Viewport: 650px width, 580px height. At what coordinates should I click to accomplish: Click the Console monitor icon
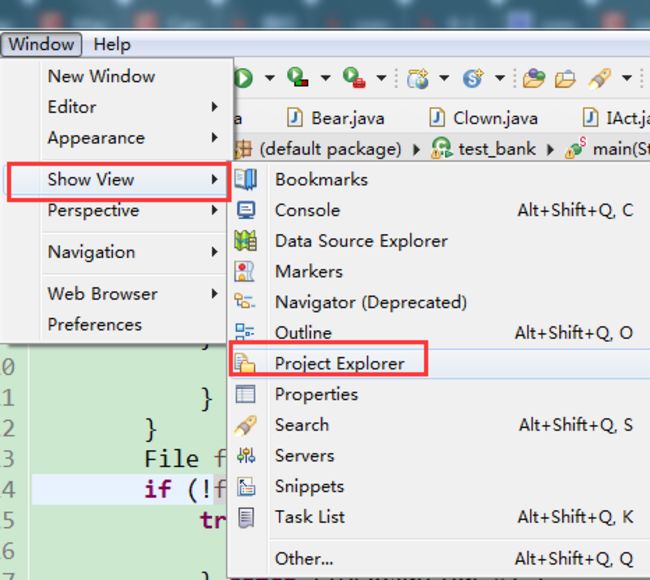pos(246,210)
